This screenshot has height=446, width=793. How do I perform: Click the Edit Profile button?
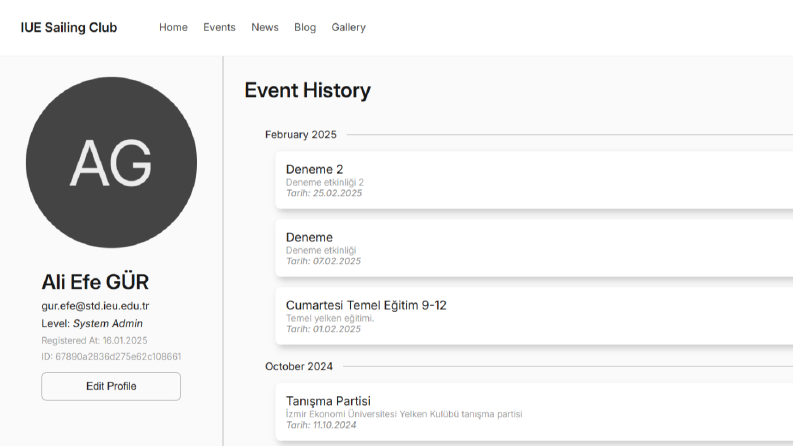[111, 386]
